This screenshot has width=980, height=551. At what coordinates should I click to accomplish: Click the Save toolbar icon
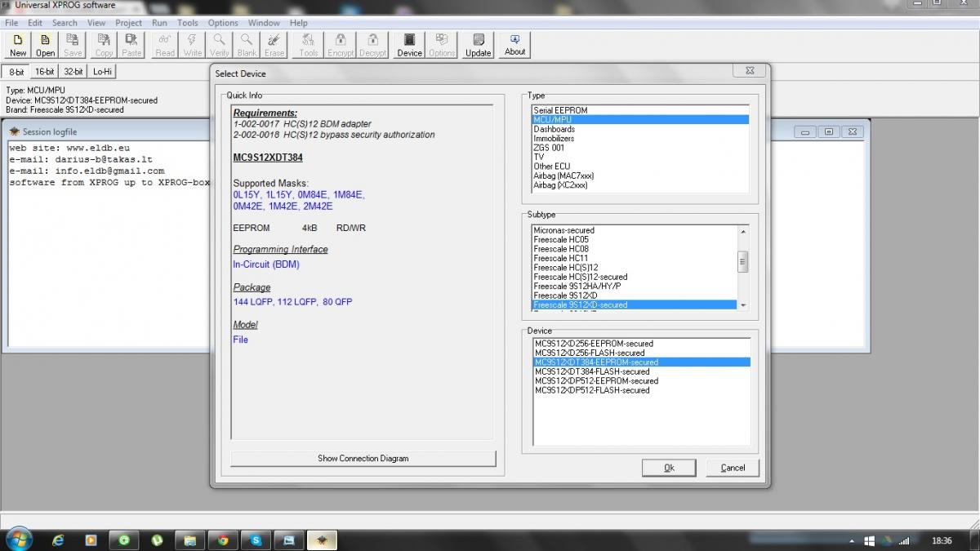73,45
